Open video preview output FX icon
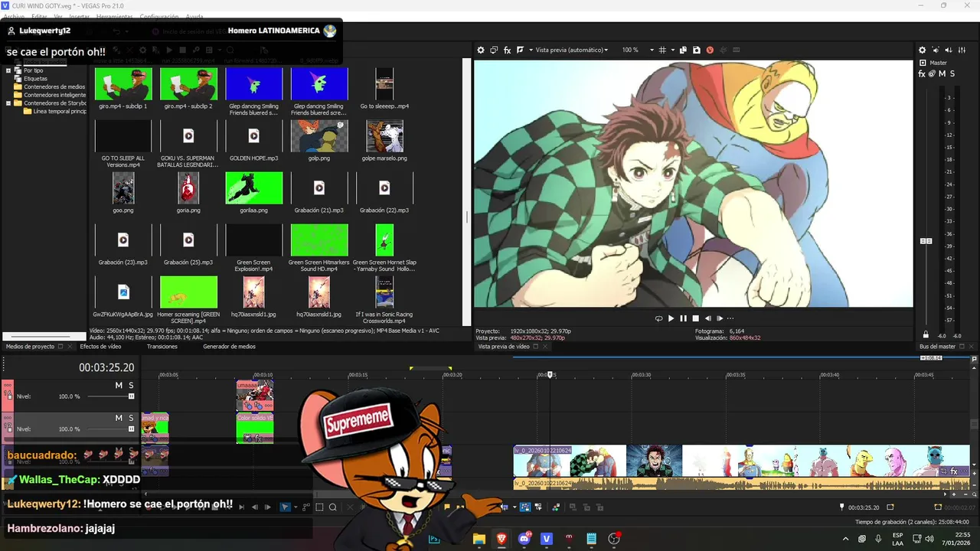This screenshot has width=980, height=551. [507, 50]
